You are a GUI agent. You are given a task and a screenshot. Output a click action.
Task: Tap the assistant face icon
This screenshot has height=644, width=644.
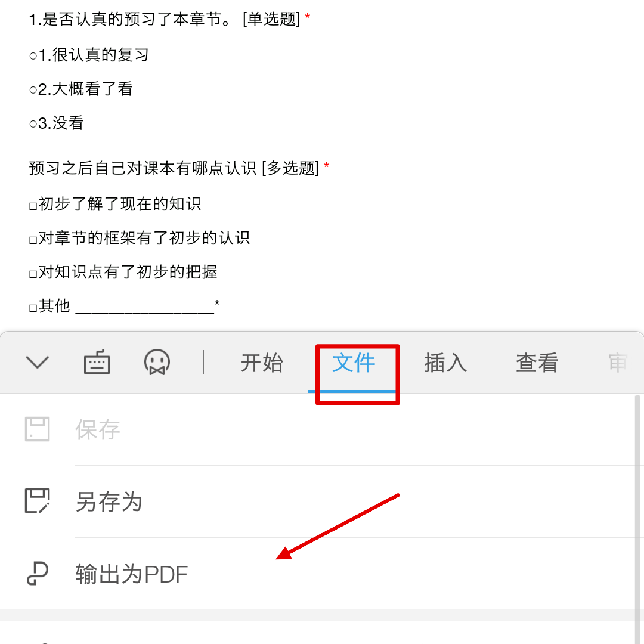point(157,362)
